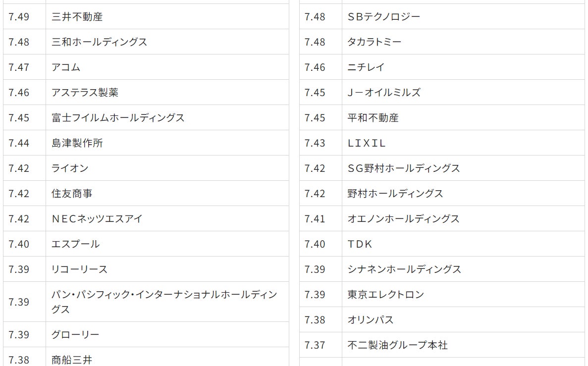Click the TDK table cell
Viewport: 588px width, 366px height.
[360, 244]
